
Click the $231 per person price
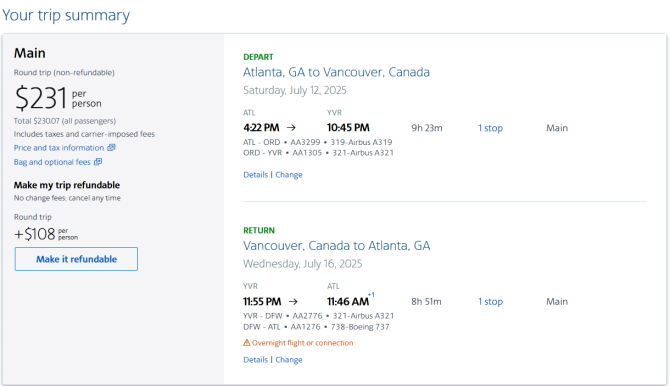coord(58,98)
